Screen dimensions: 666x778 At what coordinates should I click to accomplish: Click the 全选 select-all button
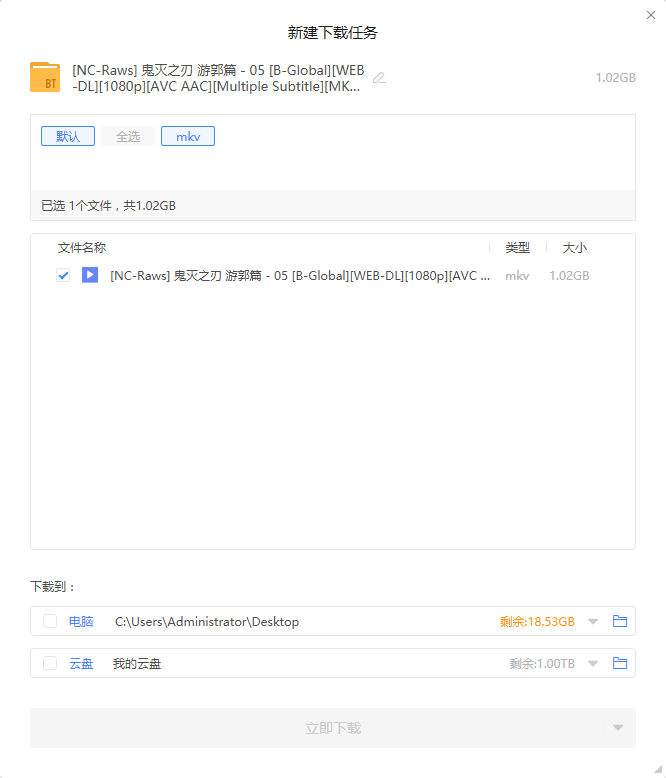click(128, 136)
